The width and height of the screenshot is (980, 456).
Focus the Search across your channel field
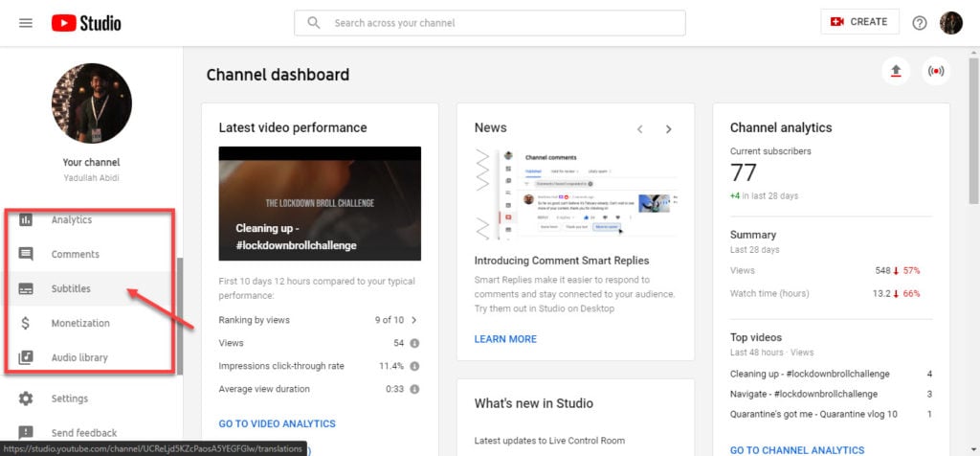tap(489, 23)
